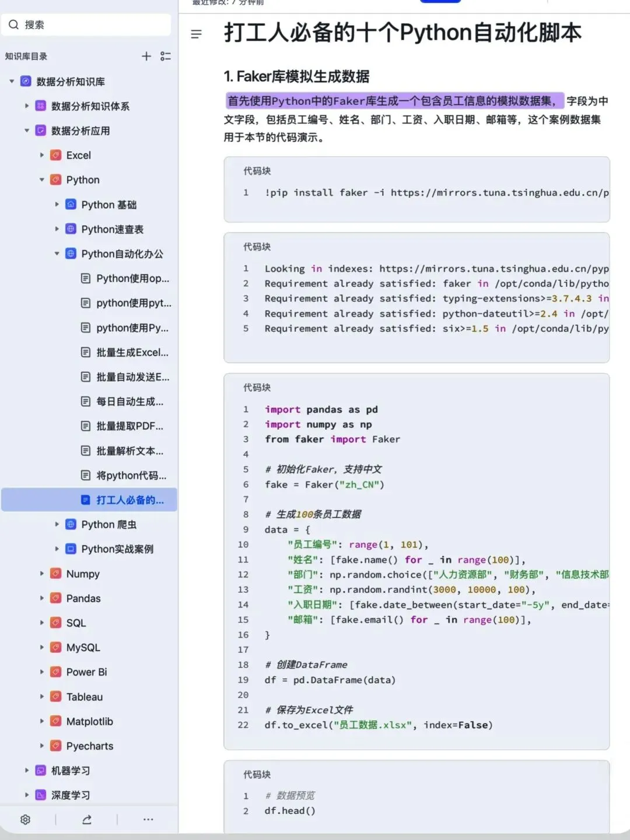Click the SQL tag icon
The width and height of the screenshot is (630, 840).
pyautogui.click(x=55, y=623)
